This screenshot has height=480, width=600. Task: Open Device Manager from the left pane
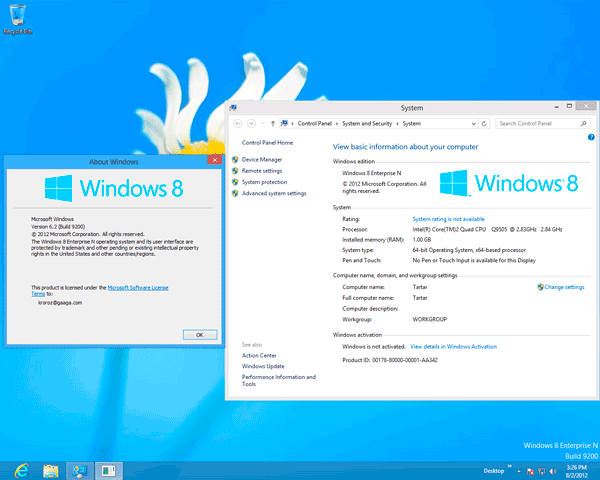pyautogui.click(x=262, y=159)
